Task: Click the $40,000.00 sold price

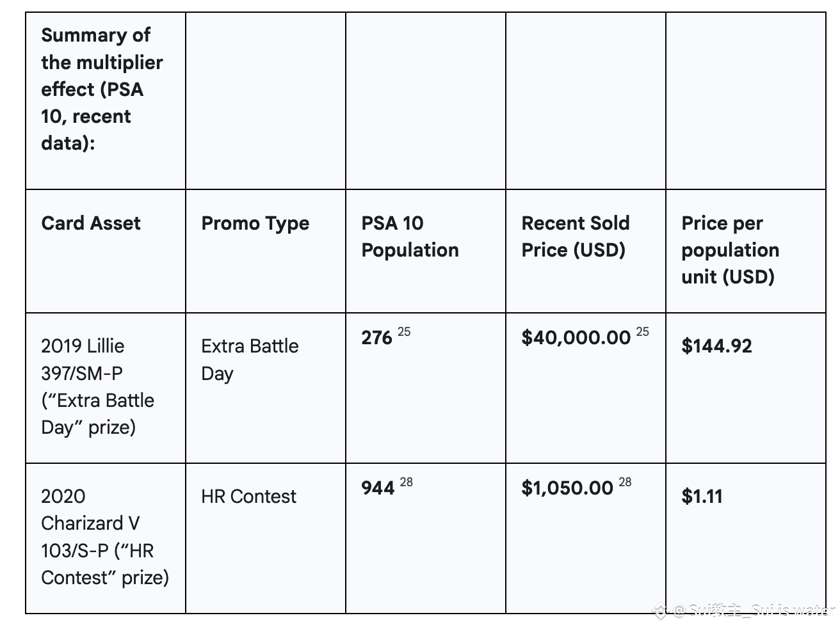Action: pyautogui.click(x=576, y=338)
